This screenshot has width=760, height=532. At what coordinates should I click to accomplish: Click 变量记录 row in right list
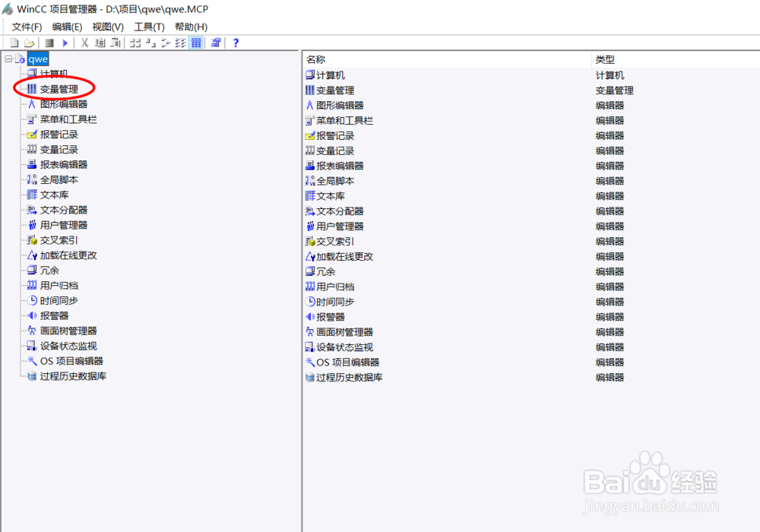(x=532, y=150)
